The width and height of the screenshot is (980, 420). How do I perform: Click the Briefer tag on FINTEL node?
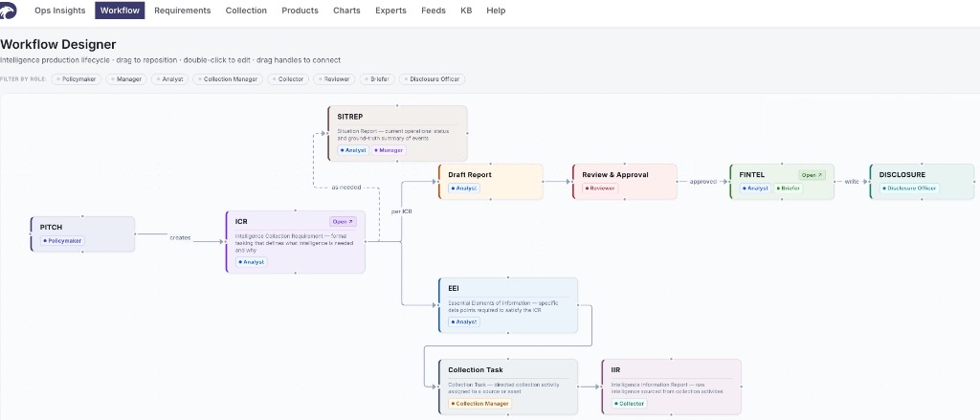coord(790,188)
